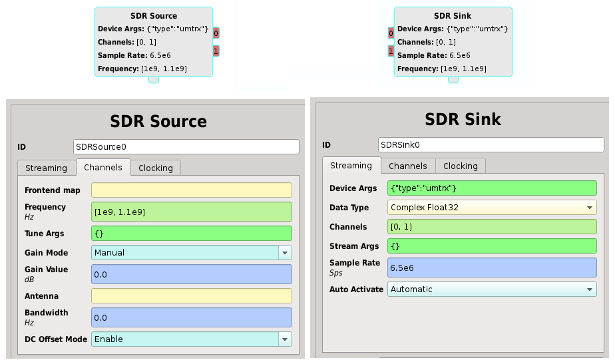Click the bottom message port of SDR Source block

154,80
